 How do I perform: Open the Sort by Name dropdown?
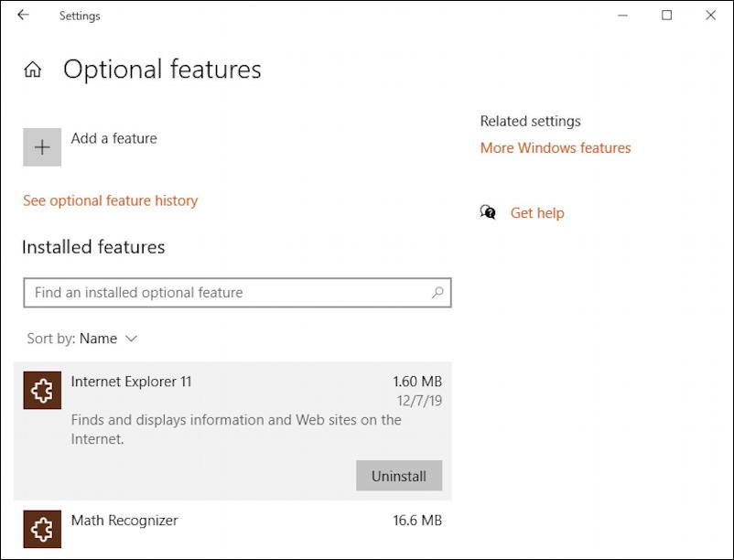pos(82,339)
